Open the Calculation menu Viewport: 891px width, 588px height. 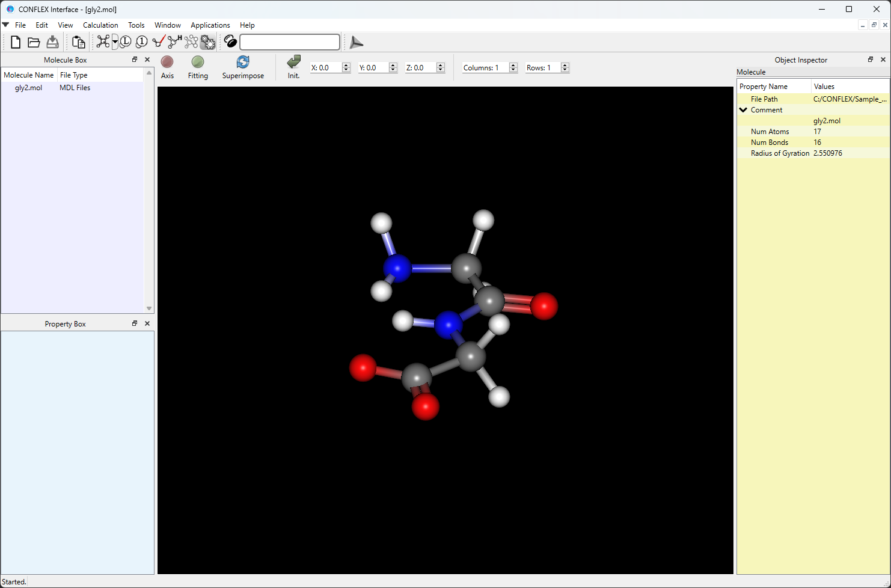[100, 25]
